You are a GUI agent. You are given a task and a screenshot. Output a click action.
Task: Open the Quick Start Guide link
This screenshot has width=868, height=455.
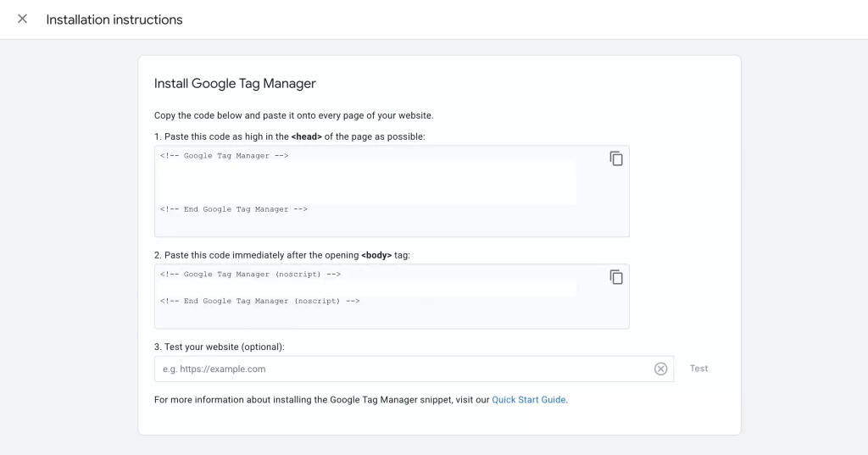coord(529,400)
